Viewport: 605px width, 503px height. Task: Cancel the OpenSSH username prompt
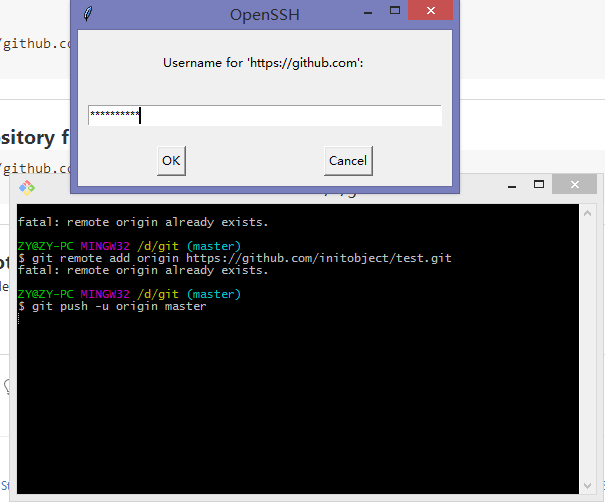(348, 161)
